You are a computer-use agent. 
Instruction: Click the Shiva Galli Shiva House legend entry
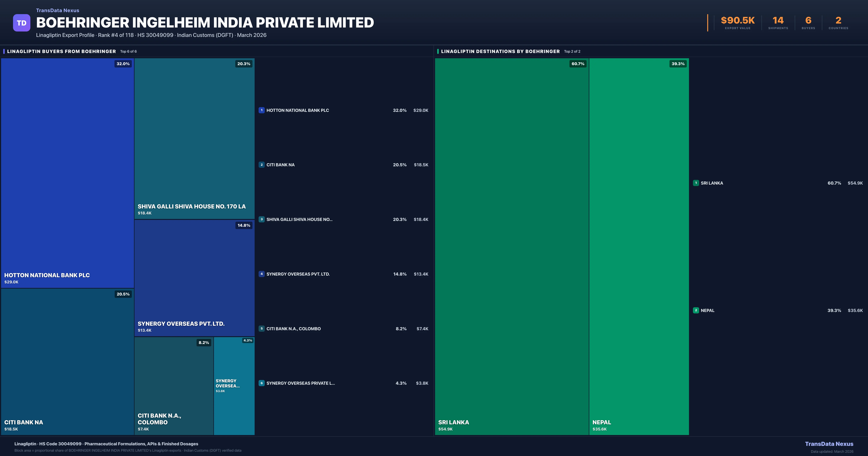click(x=299, y=219)
